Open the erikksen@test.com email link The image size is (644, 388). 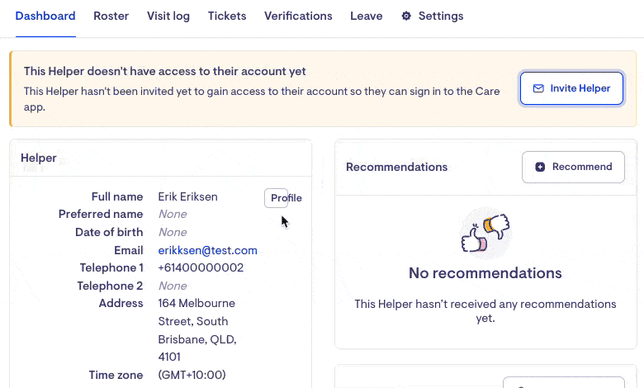(208, 250)
